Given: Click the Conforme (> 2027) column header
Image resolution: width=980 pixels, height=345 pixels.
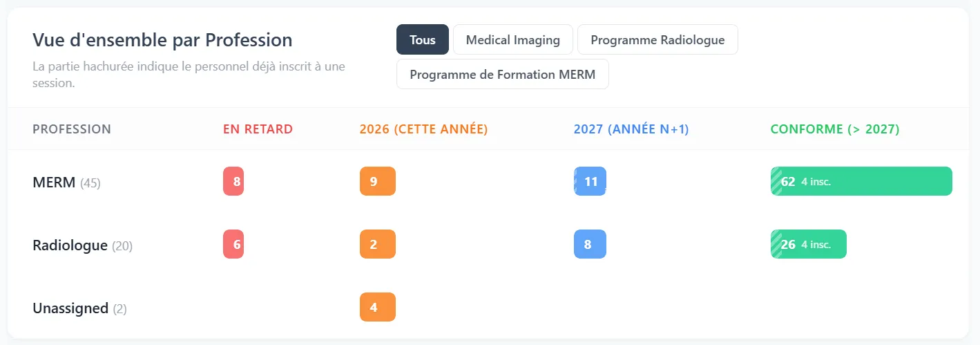Looking at the screenshot, I should pyautogui.click(x=835, y=129).
